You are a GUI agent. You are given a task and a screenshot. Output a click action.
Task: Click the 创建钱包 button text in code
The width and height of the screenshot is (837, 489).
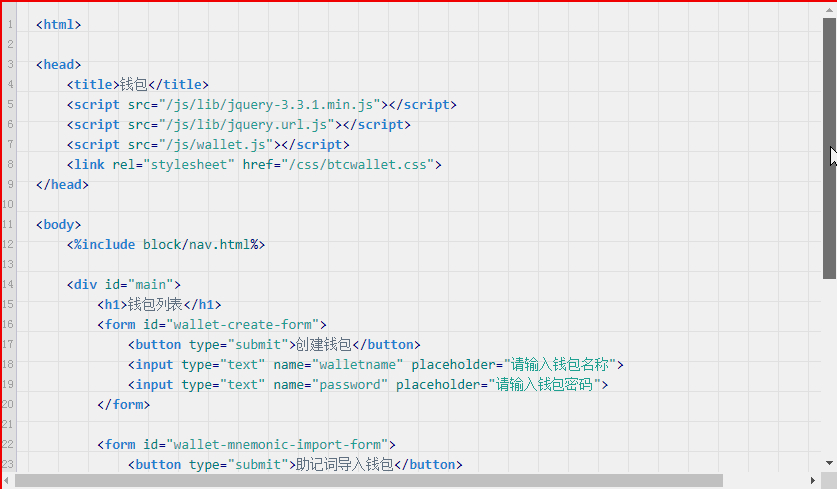click(322, 345)
